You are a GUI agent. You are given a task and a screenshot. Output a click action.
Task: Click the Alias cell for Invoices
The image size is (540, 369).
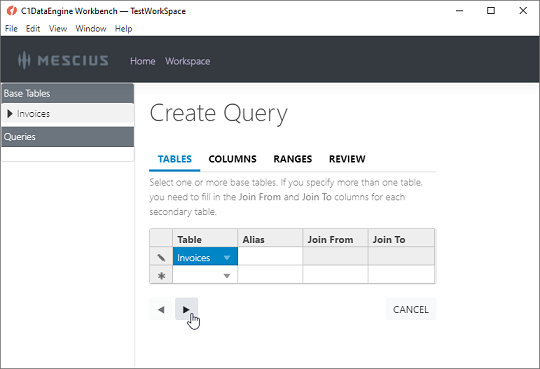pos(270,256)
